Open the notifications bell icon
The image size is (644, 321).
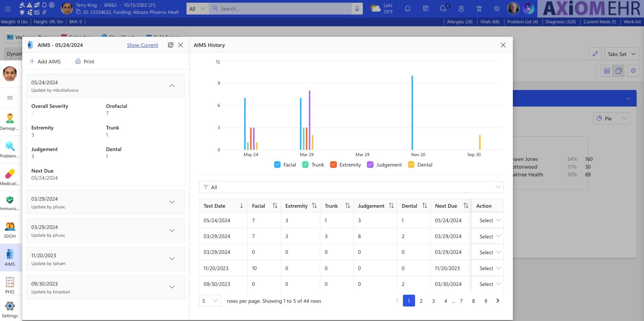click(407, 9)
